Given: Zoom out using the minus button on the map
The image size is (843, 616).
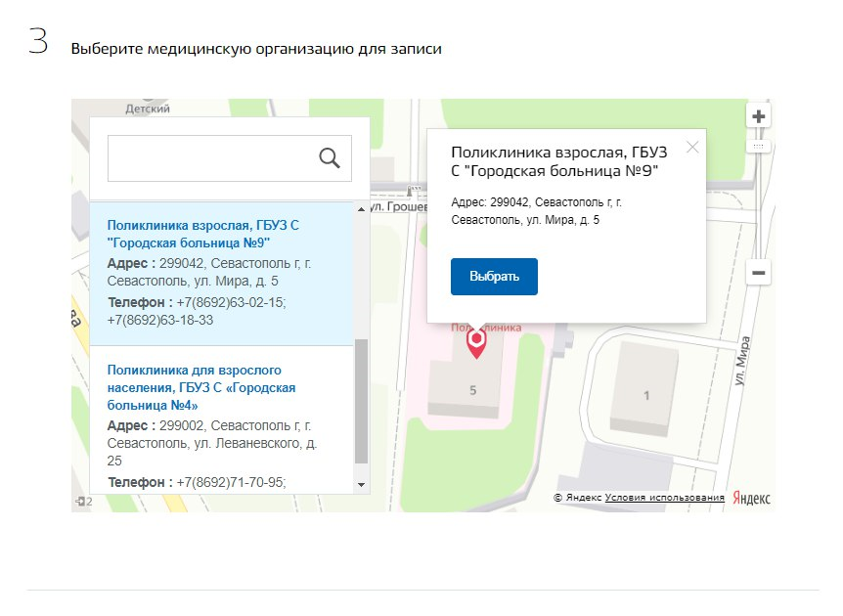Looking at the screenshot, I should pos(758,273).
